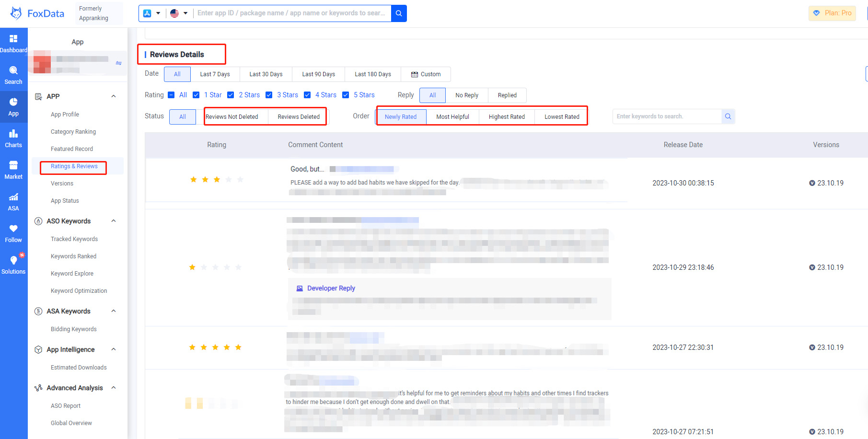The image size is (868, 439).
Task: Open App Profile in sidebar
Action: [x=65, y=115]
